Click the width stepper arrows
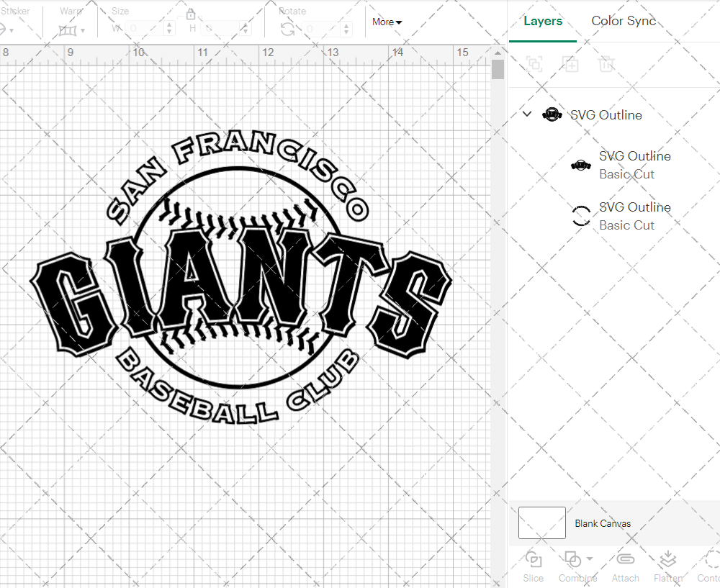 (169, 29)
